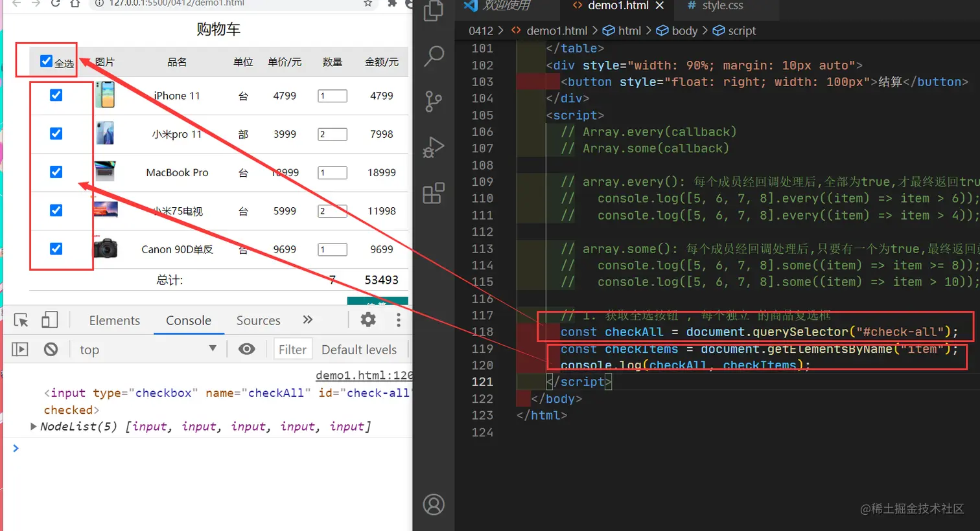Uncheck the 小米75电视 row checkbox
Image resolution: width=980 pixels, height=531 pixels.
tap(56, 210)
